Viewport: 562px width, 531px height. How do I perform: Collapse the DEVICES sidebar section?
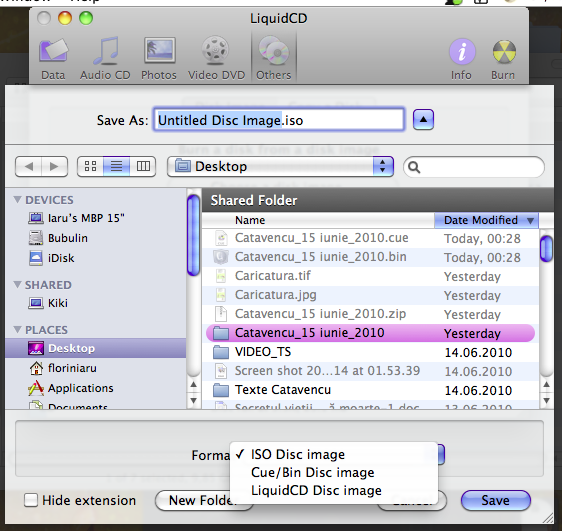tap(17, 200)
